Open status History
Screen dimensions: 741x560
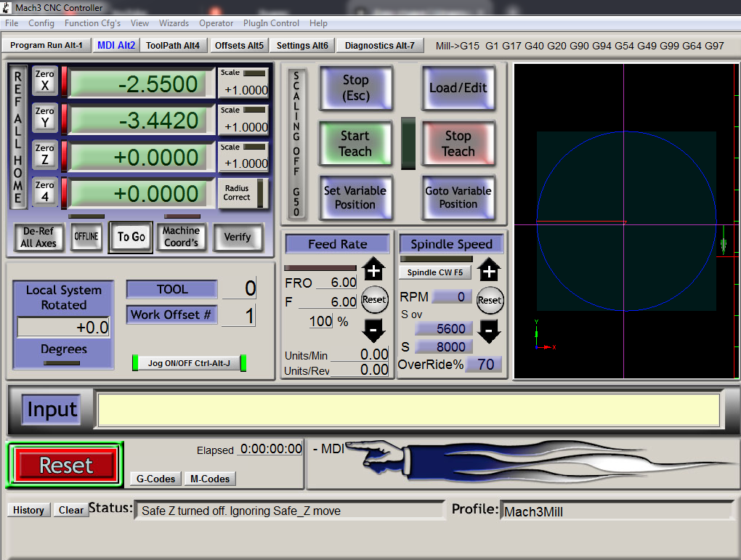click(28, 511)
